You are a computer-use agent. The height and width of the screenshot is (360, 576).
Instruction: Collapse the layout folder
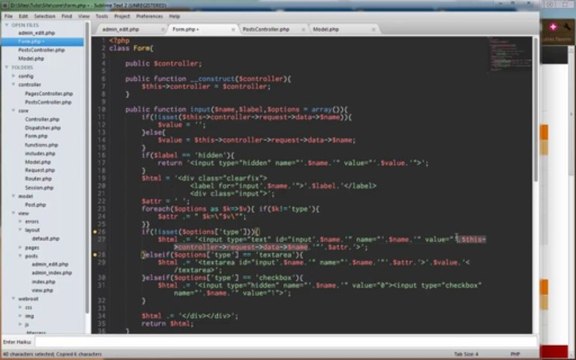[20, 230]
